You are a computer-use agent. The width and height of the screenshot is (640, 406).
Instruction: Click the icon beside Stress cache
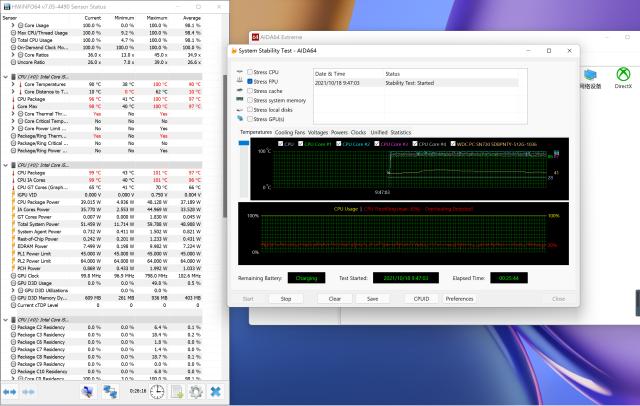coord(240,91)
